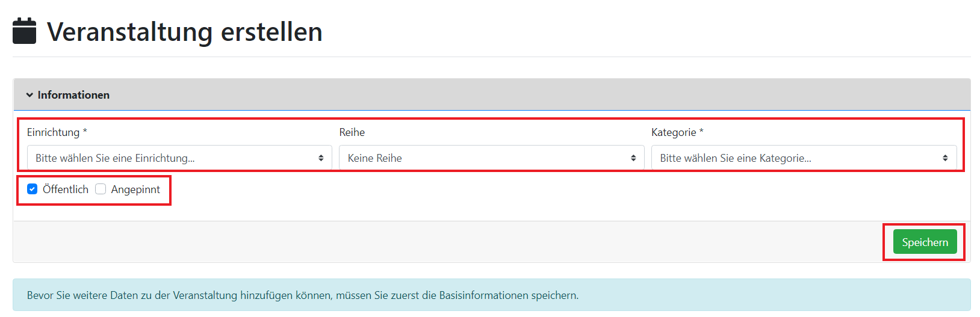Click the Reihe field label

point(352,132)
